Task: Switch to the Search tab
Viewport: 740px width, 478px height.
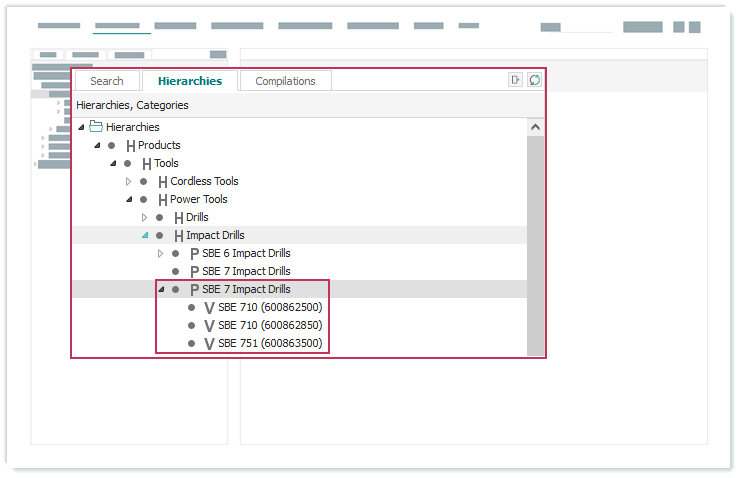Action: coord(107,81)
